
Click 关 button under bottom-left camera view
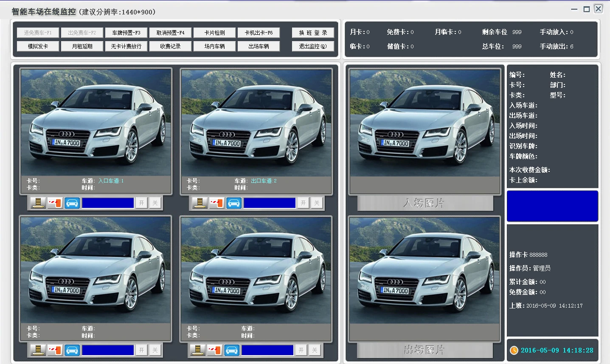155,350
